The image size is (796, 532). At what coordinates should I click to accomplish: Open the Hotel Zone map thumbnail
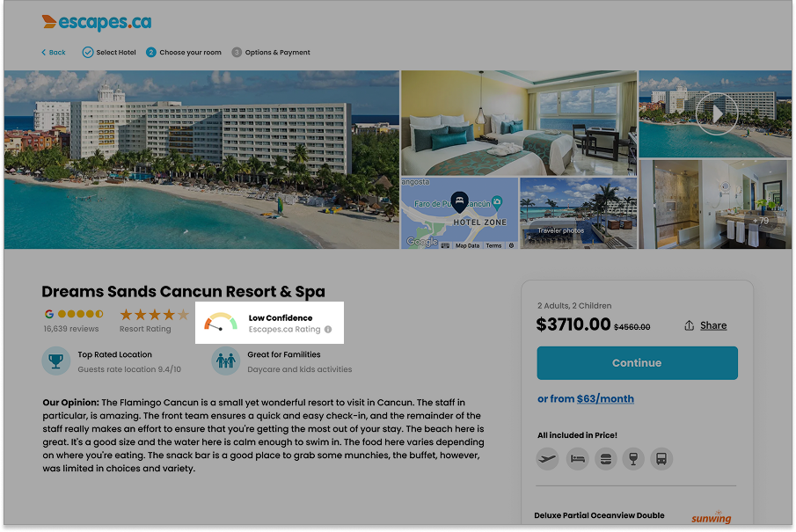click(459, 213)
